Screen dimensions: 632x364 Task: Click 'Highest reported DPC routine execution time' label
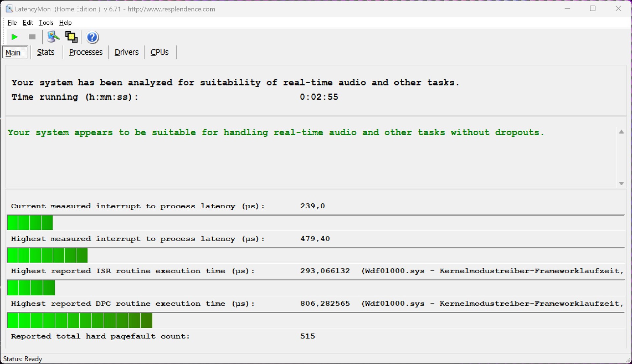pos(133,304)
